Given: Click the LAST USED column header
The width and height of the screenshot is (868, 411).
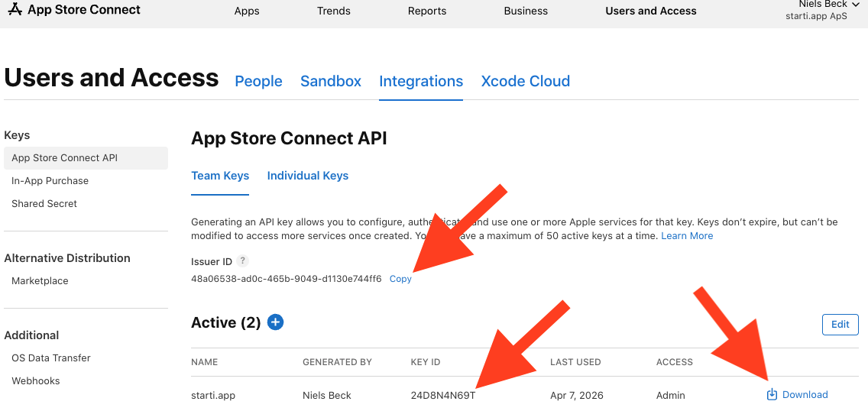Looking at the screenshot, I should [575, 362].
